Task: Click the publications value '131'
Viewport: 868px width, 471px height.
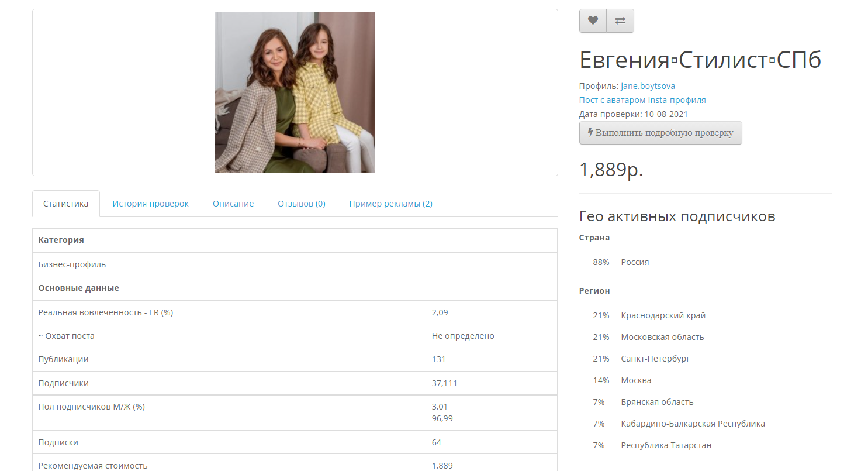Action: click(439, 359)
